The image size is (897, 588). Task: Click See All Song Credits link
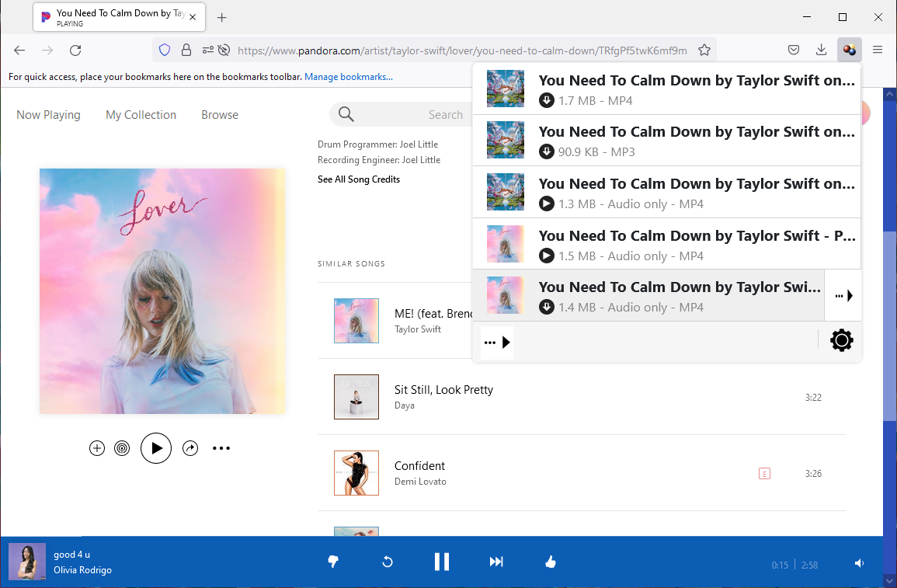click(359, 179)
